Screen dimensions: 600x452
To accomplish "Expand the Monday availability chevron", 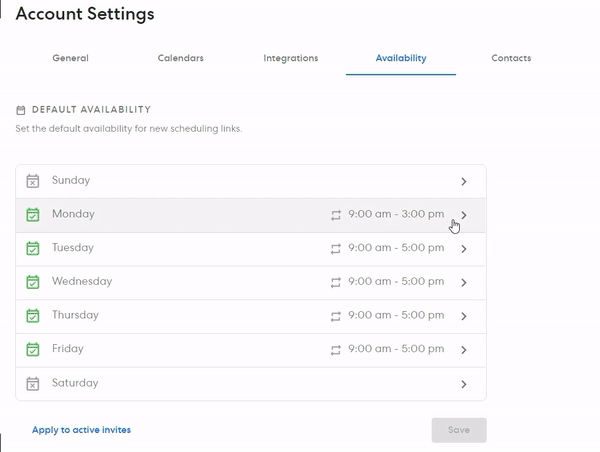I will pyautogui.click(x=464, y=215).
